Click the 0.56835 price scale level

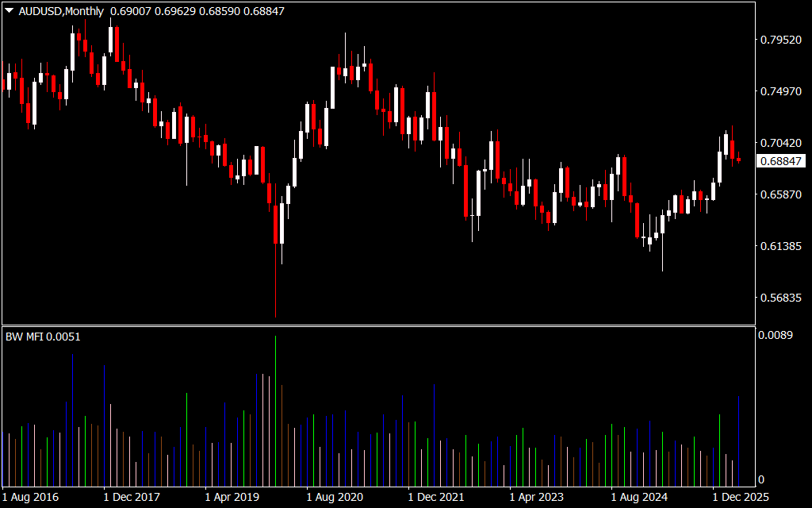[x=780, y=298]
